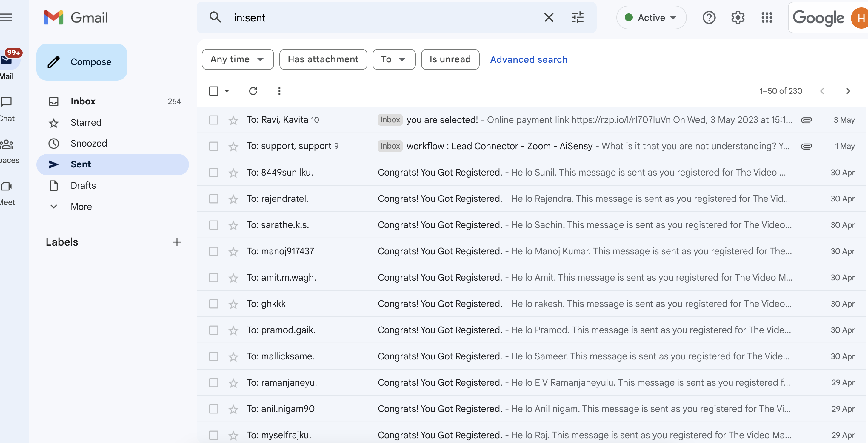Open the 'you are selected!' email
Viewport: 868px width, 443px height.
[531, 120]
